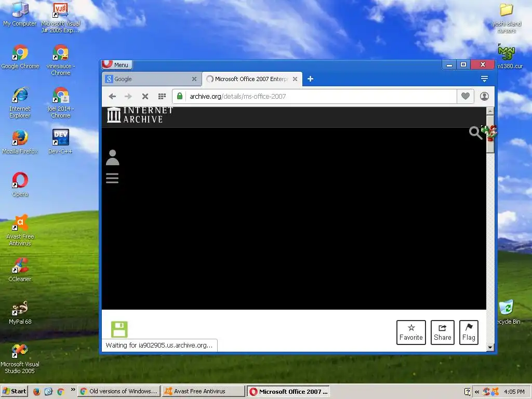Open the Opera Menu button
Screen dimensions: 532x399
coord(117,64)
